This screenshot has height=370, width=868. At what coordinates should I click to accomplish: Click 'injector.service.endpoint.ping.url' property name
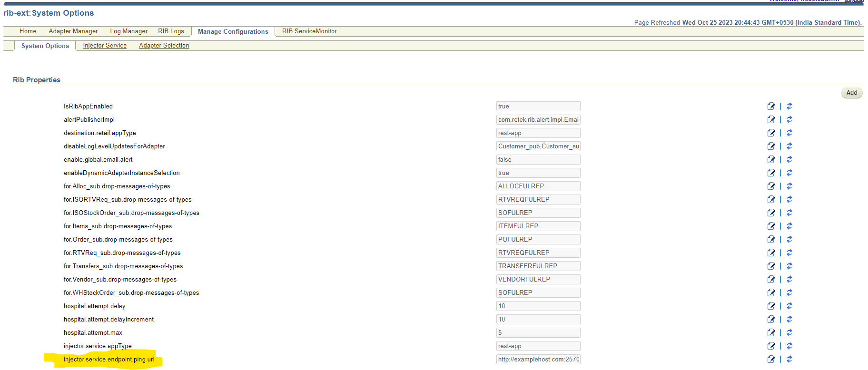point(109,359)
